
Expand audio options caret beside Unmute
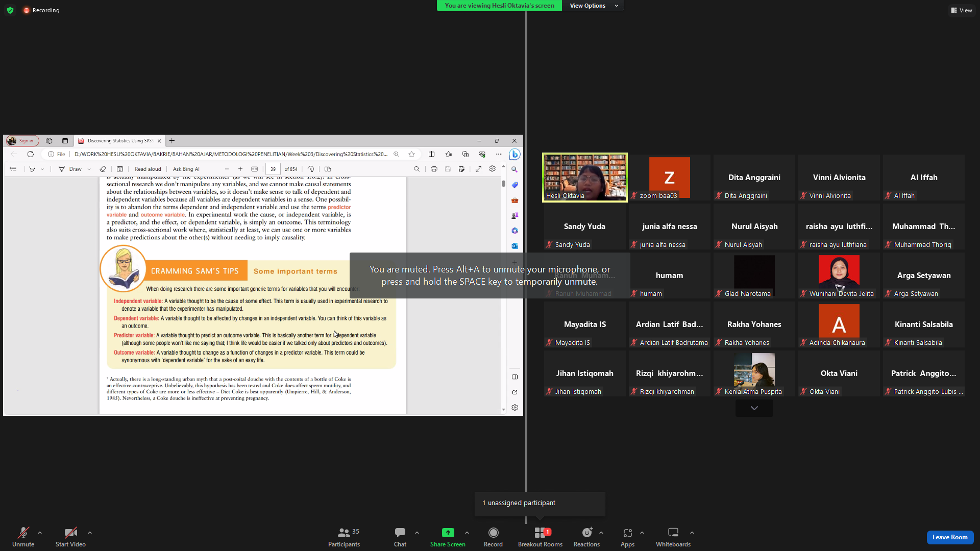(x=40, y=533)
